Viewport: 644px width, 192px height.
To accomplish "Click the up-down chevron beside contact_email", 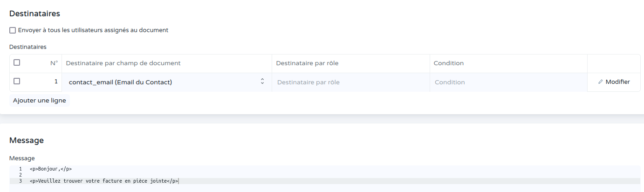I will coord(262,82).
